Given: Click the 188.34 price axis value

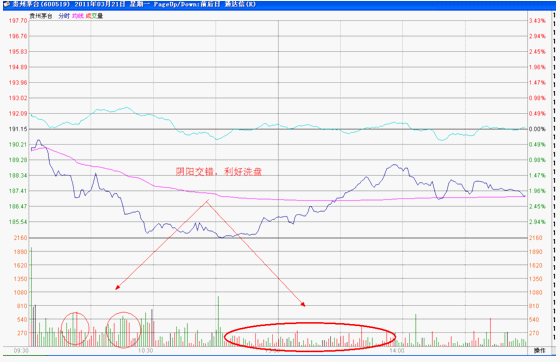Looking at the screenshot, I should pyautogui.click(x=18, y=175).
